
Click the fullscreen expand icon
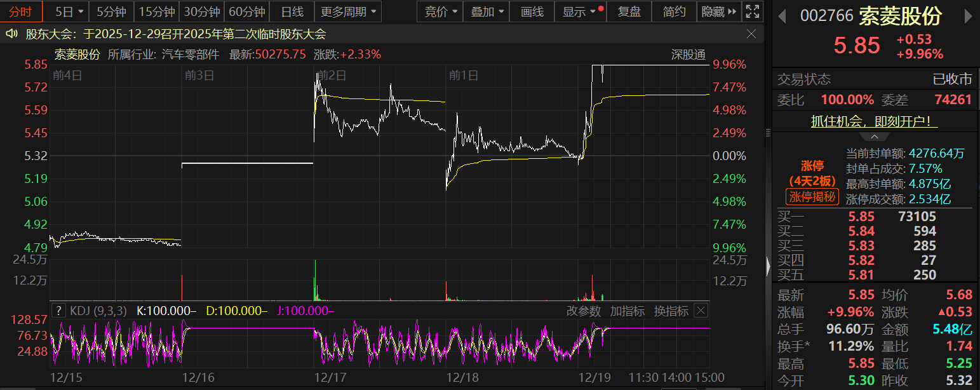click(753, 11)
